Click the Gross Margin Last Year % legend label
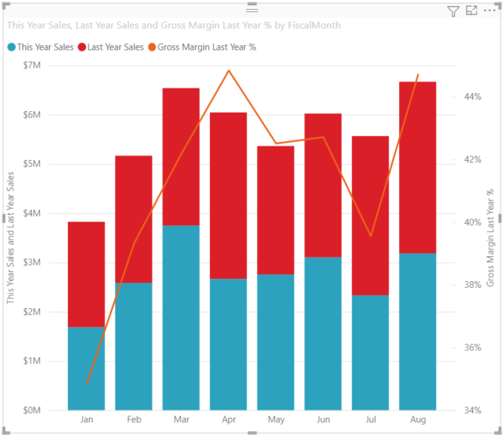The image size is (504, 436). pyautogui.click(x=207, y=48)
